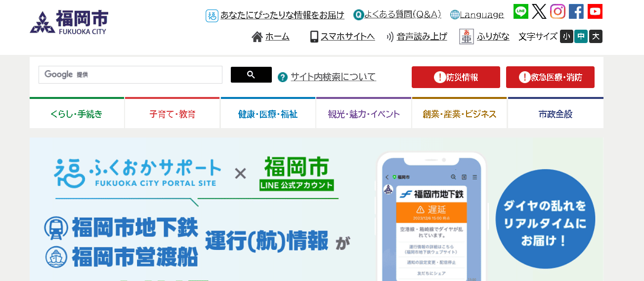Open the スマホサイトへ link

click(347, 37)
